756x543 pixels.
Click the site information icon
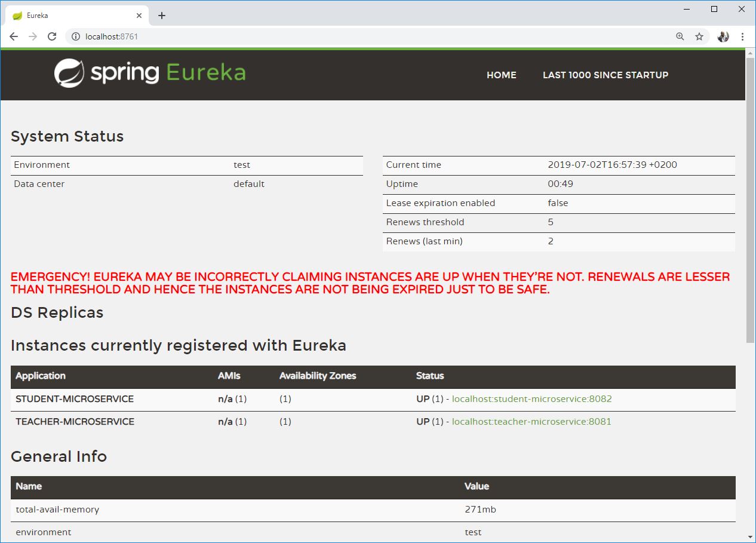(x=76, y=36)
